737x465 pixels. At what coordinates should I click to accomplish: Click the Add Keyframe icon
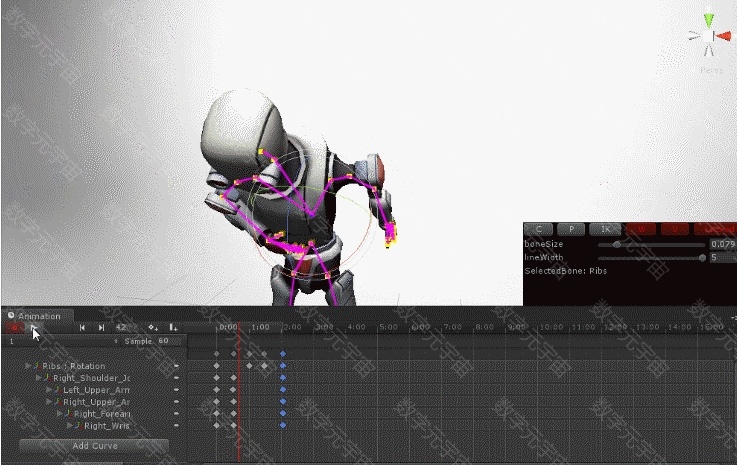click(153, 327)
